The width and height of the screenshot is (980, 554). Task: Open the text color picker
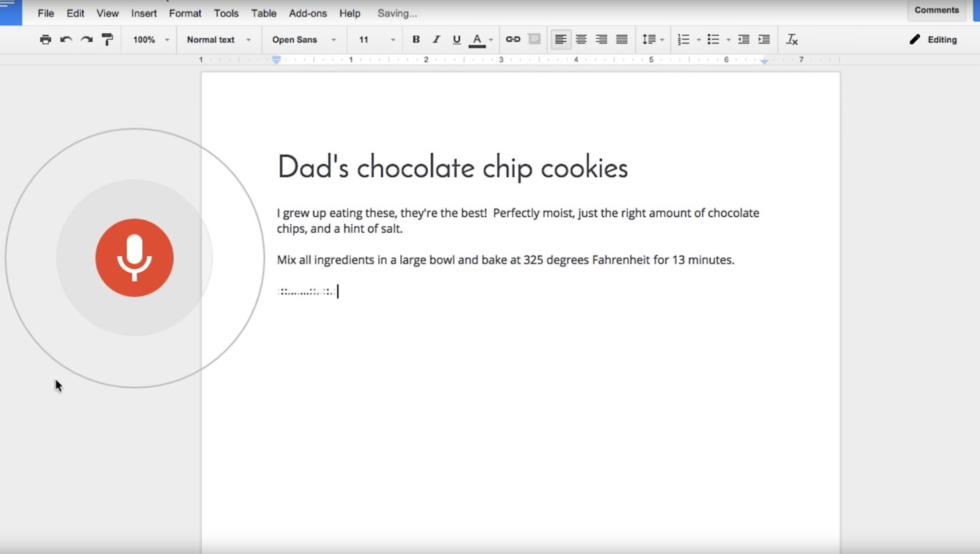click(478, 40)
